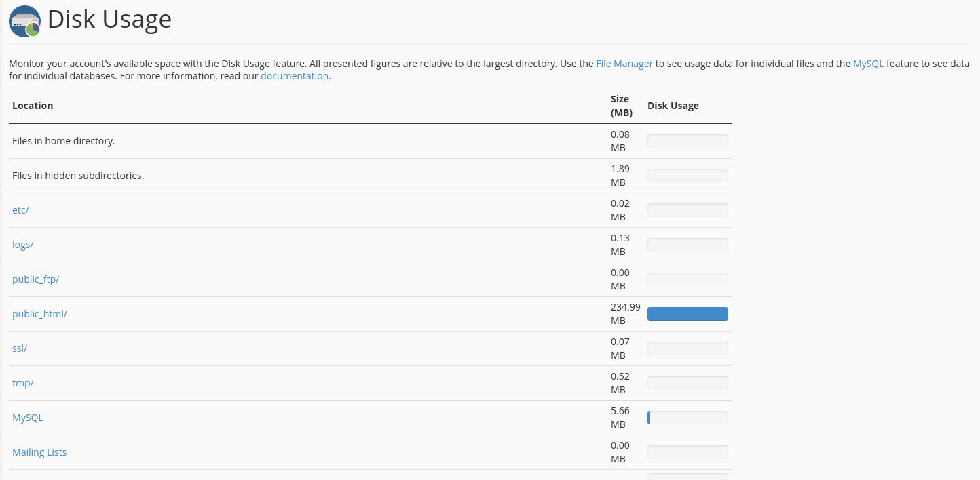Open the Mailing Lists link

coord(39,452)
